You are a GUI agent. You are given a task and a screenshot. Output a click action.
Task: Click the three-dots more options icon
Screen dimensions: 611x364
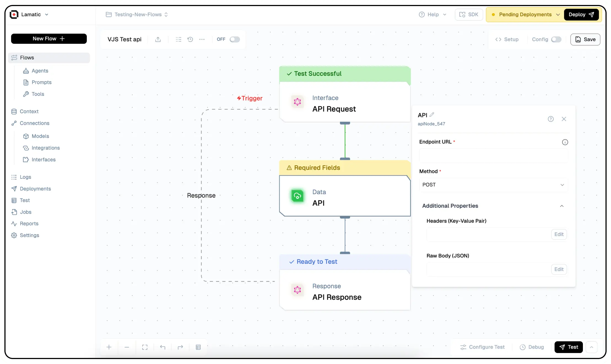click(202, 39)
